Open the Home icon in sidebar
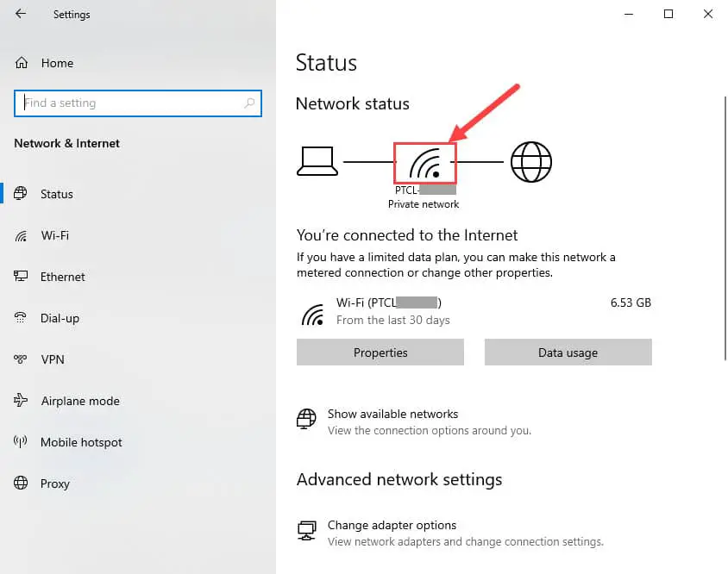The width and height of the screenshot is (728, 574). (22, 63)
